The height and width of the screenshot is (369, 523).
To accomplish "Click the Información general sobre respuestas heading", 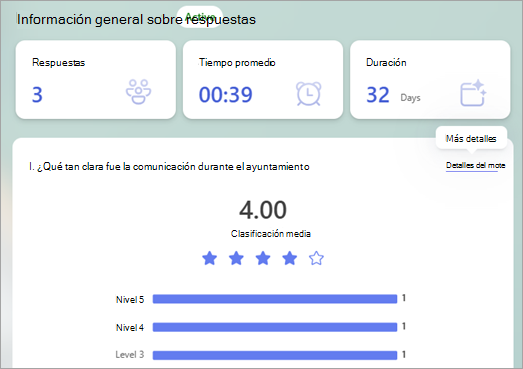I will (x=136, y=19).
